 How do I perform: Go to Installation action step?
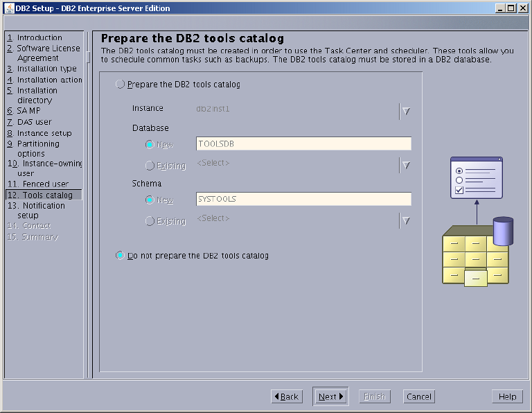pos(44,80)
